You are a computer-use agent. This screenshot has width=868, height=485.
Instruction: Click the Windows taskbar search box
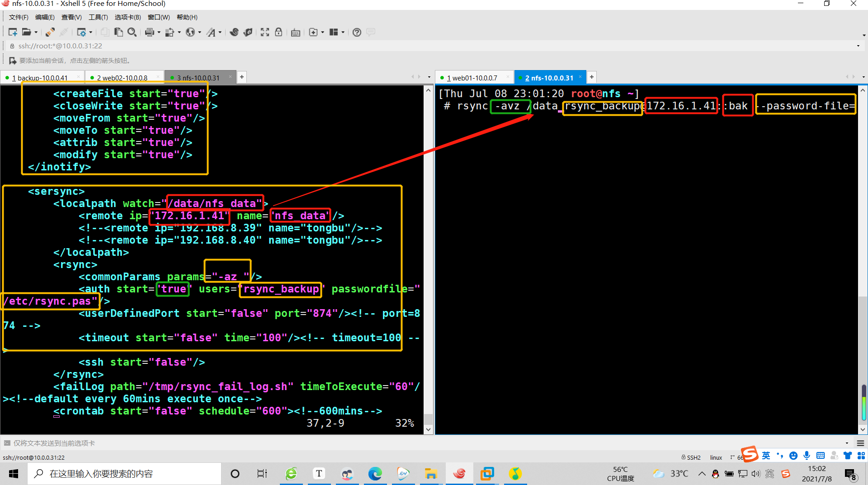[124, 474]
